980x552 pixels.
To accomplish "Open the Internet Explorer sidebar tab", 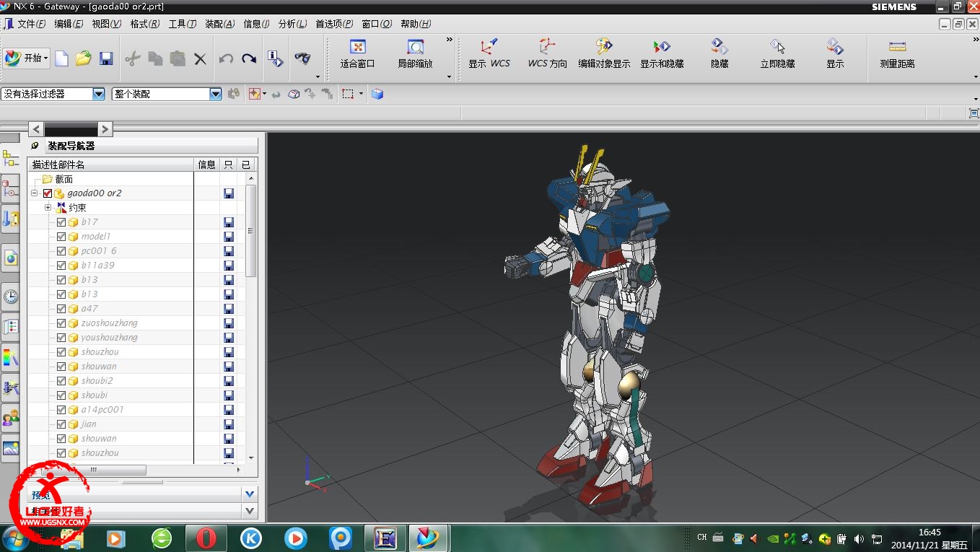I will click(x=10, y=258).
